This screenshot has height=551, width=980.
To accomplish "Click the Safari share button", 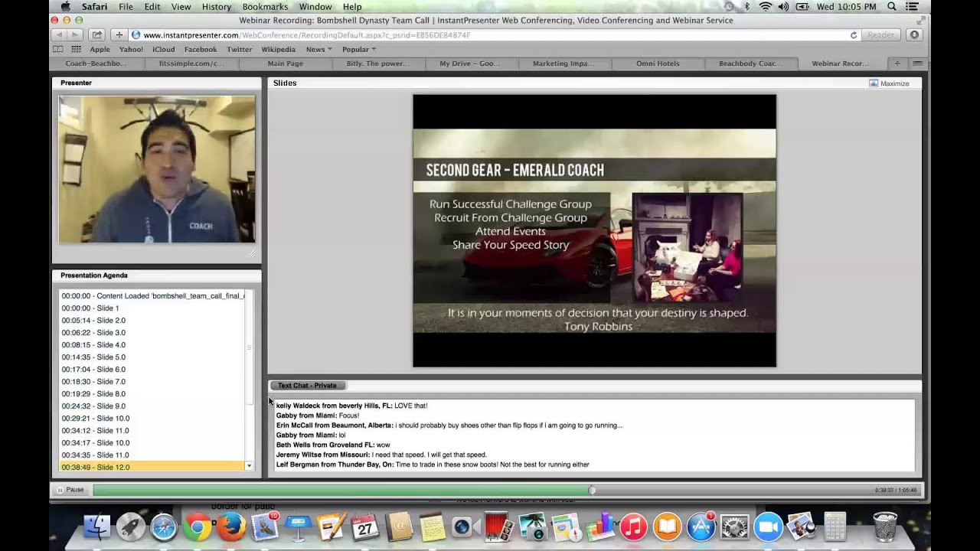I will pyautogui.click(x=96, y=35).
